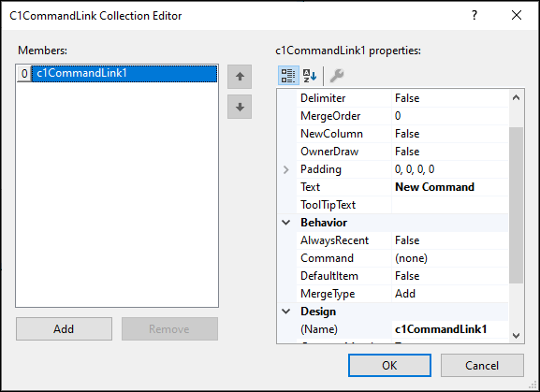
Task: Select the AlwaysRecent property label
Action: pos(334,240)
